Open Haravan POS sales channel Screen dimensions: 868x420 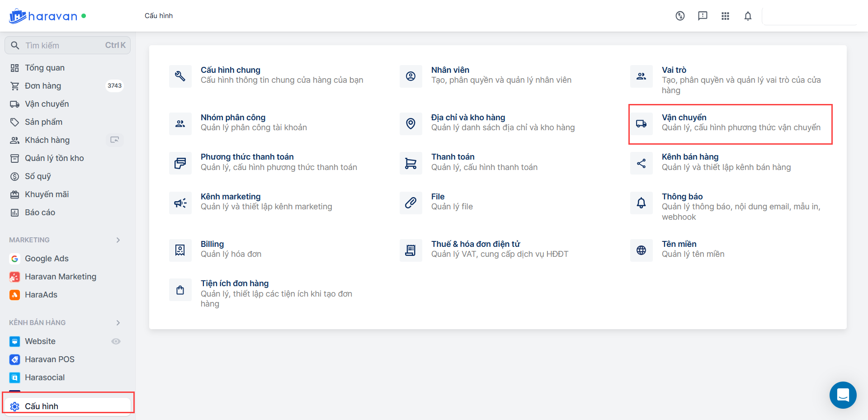(50, 359)
